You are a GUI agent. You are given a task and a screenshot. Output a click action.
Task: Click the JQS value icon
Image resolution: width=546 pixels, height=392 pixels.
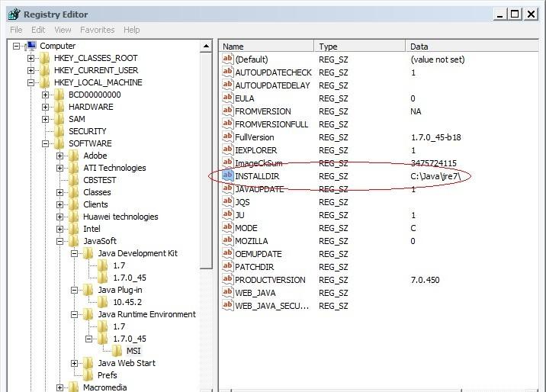[227, 201]
